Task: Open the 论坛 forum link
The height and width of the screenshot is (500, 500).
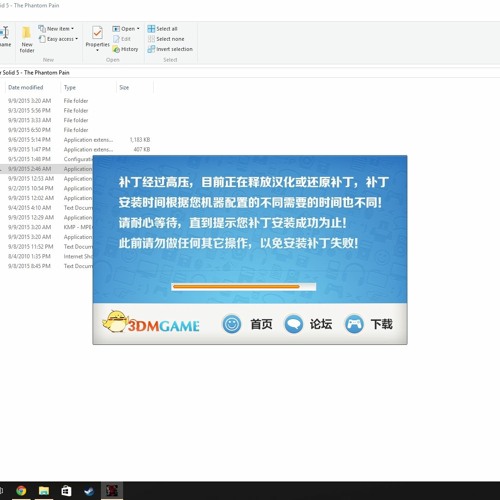Action: pyautogui.click(x=321, y=324)
